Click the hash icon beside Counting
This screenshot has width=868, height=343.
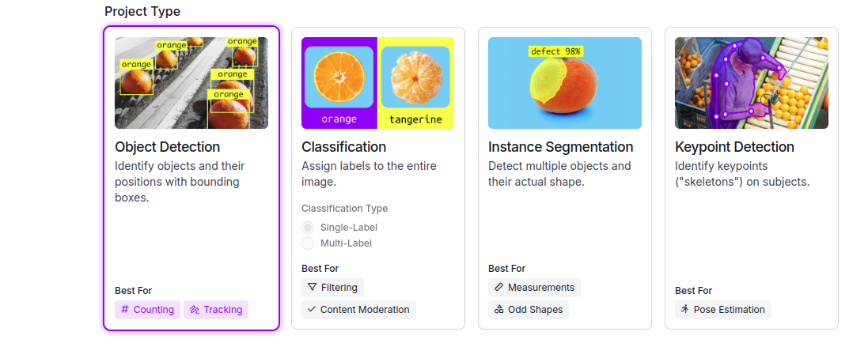pyautogui.click(x=125, y=310)
